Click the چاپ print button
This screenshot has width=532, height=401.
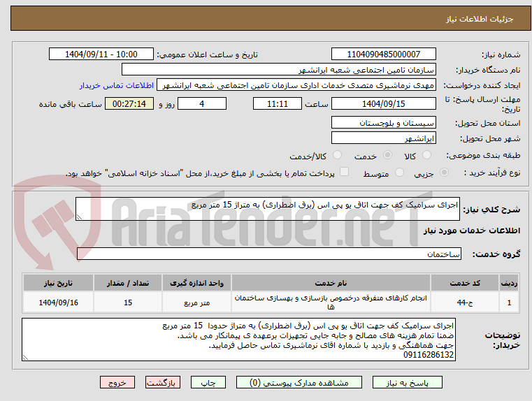[208, 382]
